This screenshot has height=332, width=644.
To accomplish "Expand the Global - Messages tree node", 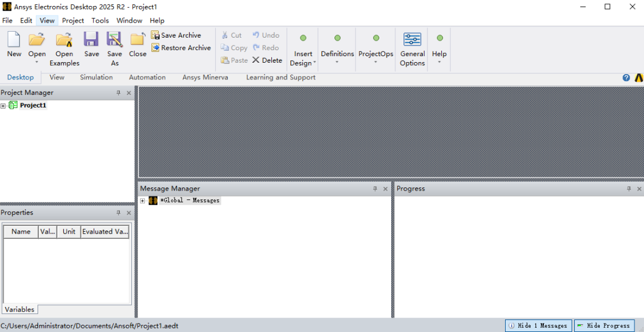I will (143, 201).
